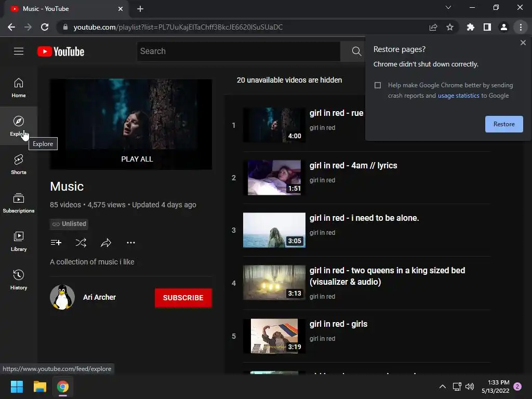
Task: Open the usage statistics link
Action: (x=458, y=96)
